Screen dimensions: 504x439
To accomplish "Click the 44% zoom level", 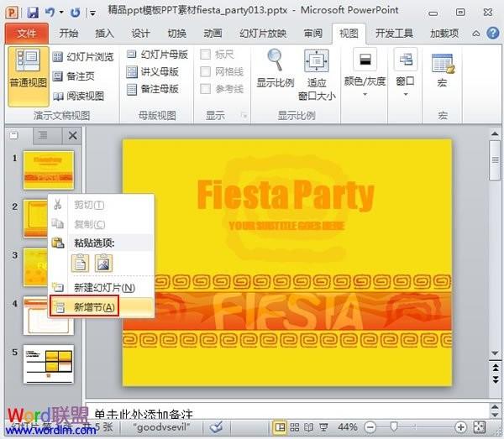I will (x=348, y=427).
